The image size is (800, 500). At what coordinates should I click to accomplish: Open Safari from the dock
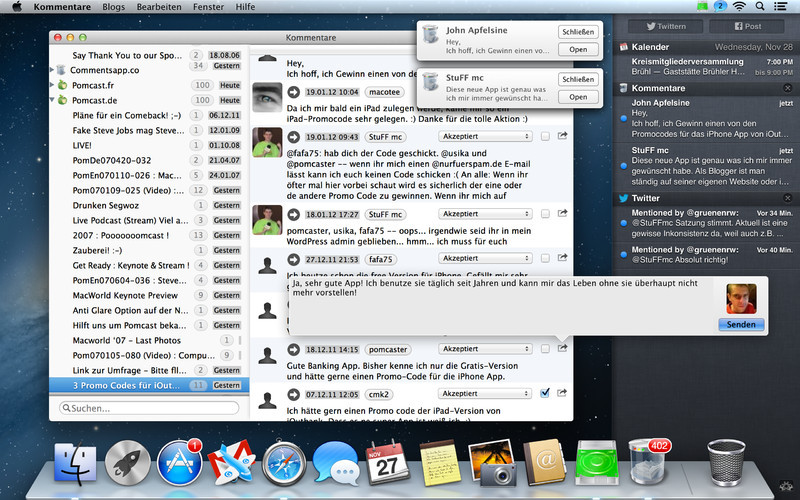[284, 465]
